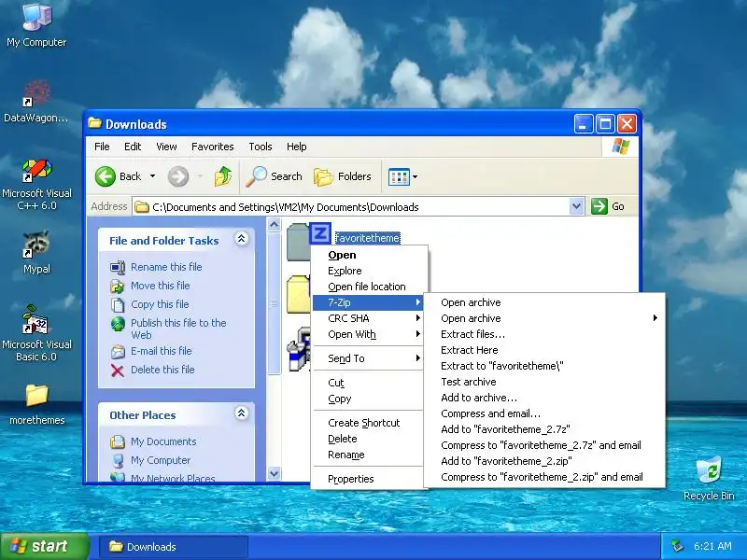This screenshot has height=560, width=747.
Task: Choose Add to "favoritetheme_2.zip"
Action: (544, 461)
